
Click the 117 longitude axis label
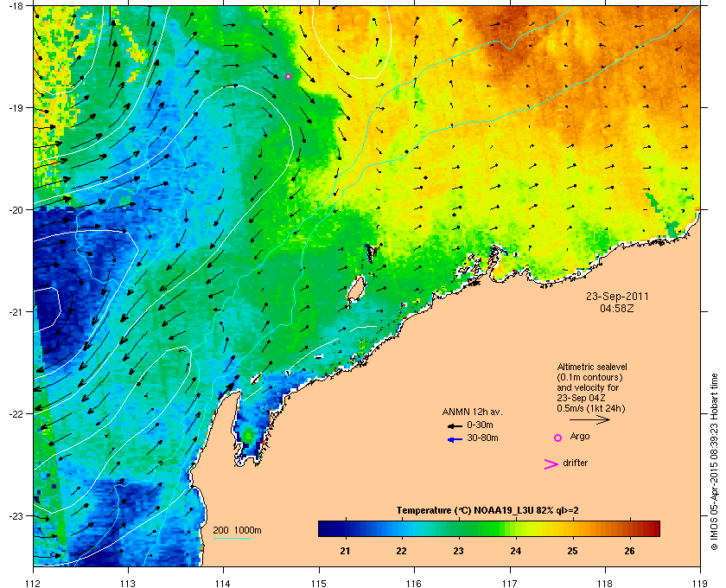point(510,583)
